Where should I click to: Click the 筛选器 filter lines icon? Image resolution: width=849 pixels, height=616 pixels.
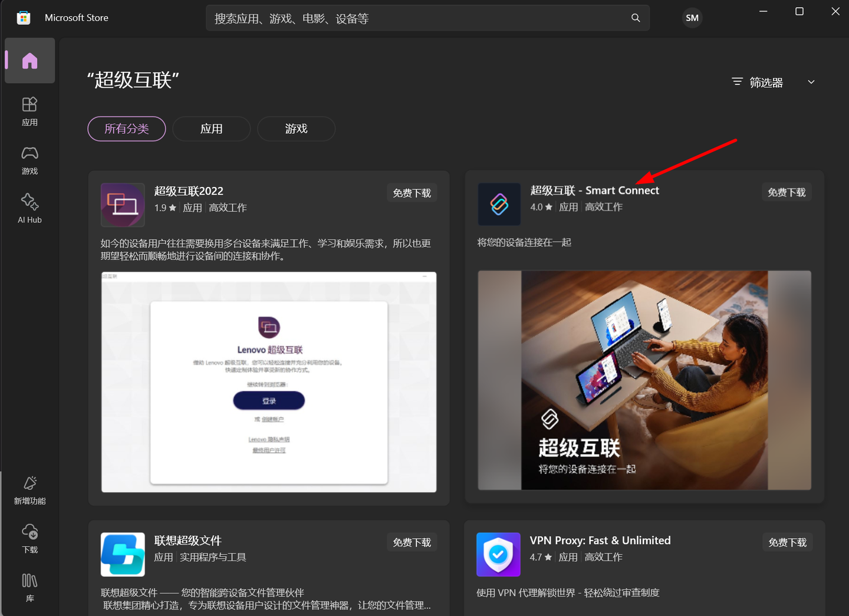[x=737, y=81]
